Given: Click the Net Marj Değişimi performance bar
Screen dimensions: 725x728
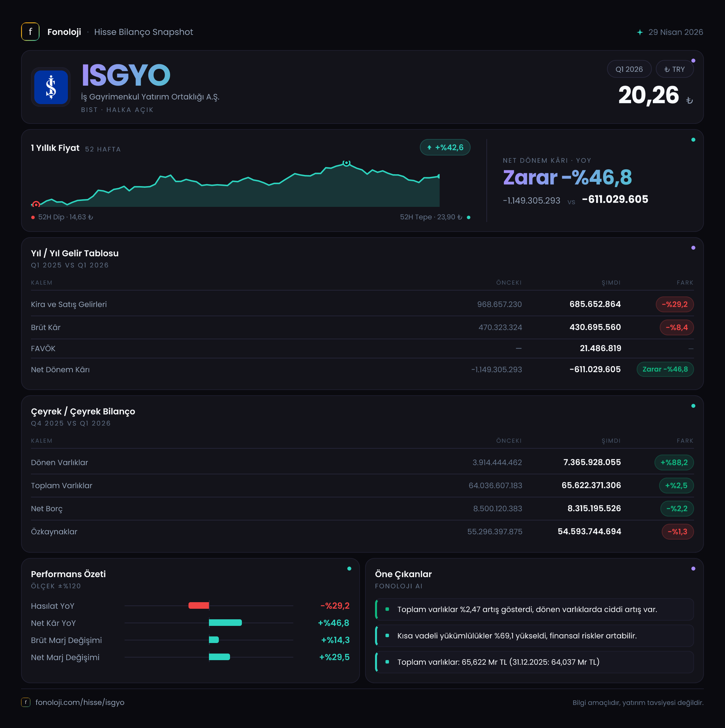Looking at the screenshot, I should [219, 657].
